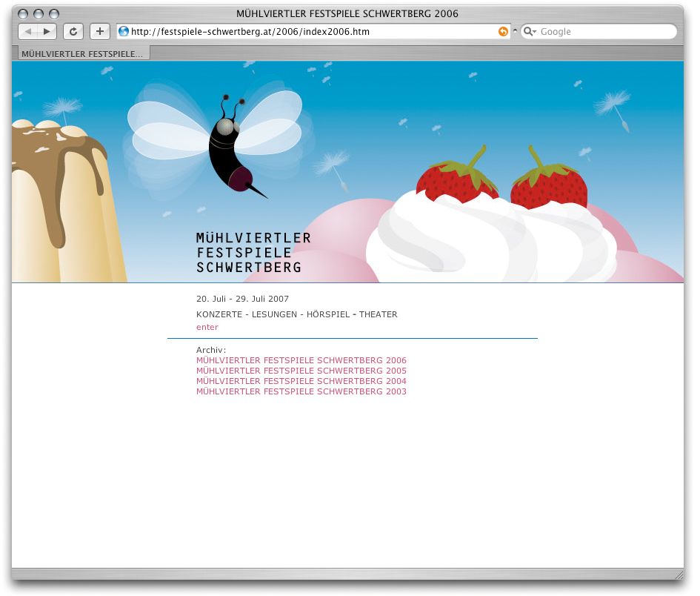Click the pink enter link
Viewport: 700px width, 596px height.
pos(207,327)
